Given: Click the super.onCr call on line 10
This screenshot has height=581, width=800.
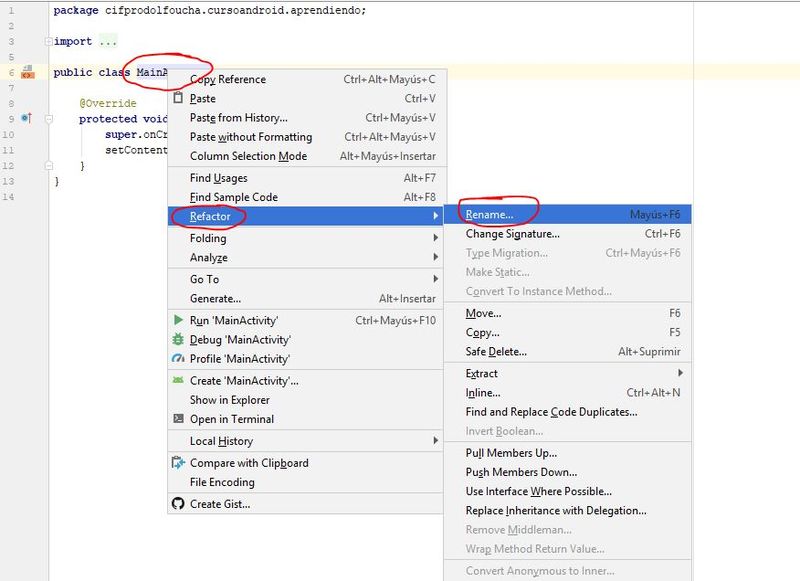Looking at the screenshot, I should [136, 134].
